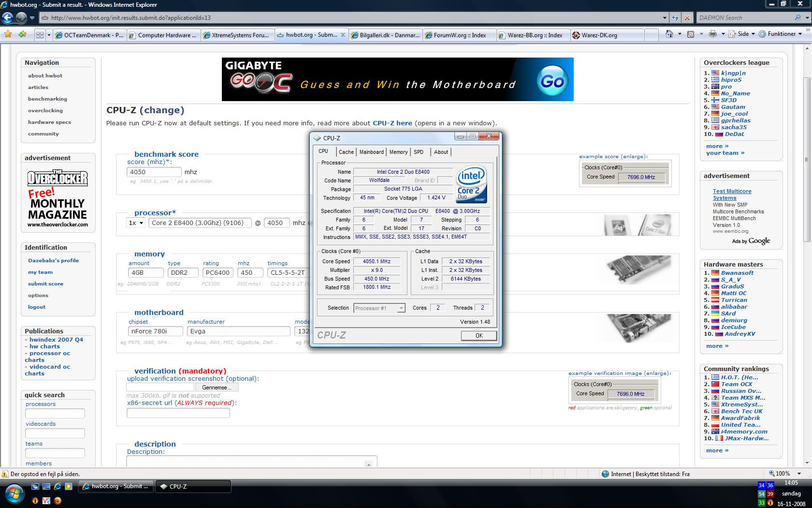Open the Memory tab in CPU-Z
The width and height of the screenshot is (812, 508).
click(398, 152)
